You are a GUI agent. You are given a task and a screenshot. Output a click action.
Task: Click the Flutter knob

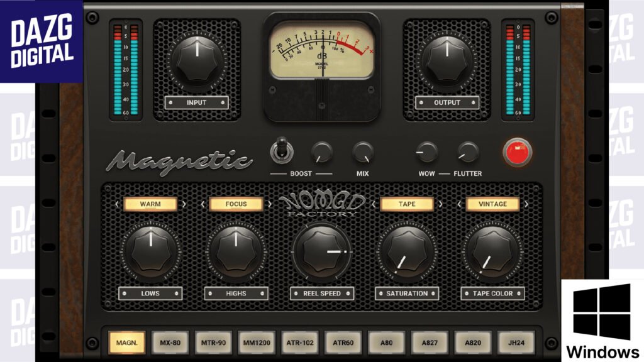(468, 151)
